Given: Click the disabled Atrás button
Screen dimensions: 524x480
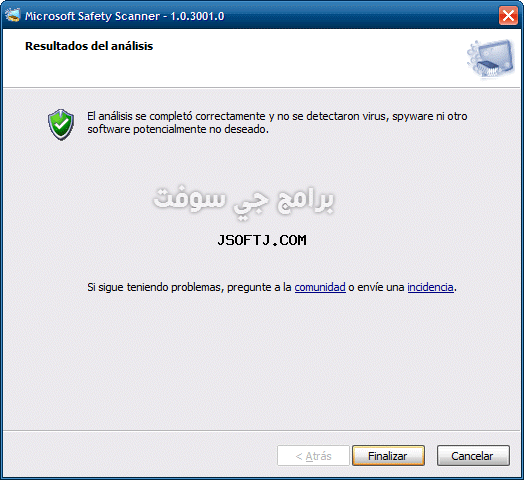Looking at the screenshot, I should coord(313,456).
